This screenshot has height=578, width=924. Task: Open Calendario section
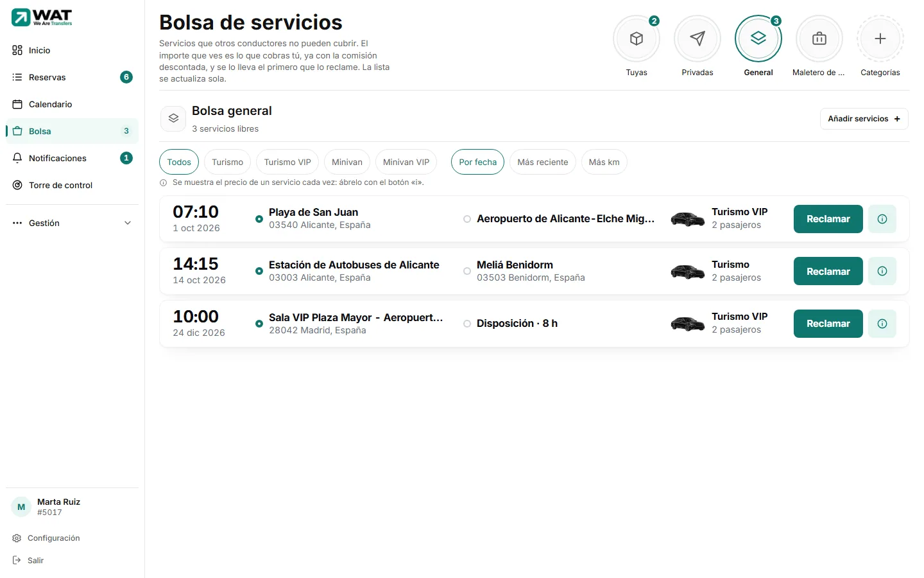[72, 104]
